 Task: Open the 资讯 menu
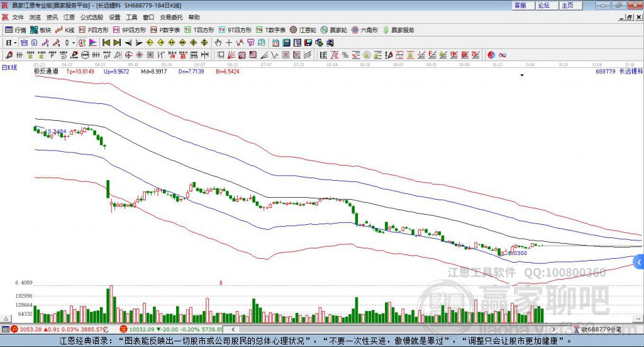pos(52,17)
